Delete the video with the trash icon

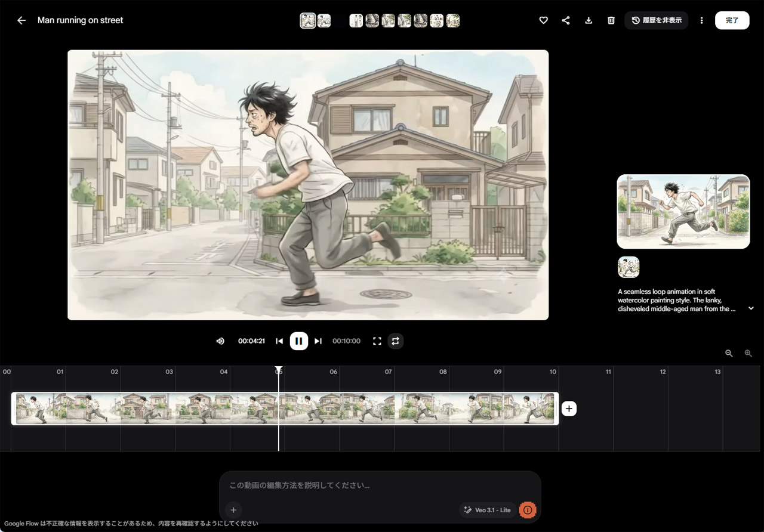(x=611, y=20)
